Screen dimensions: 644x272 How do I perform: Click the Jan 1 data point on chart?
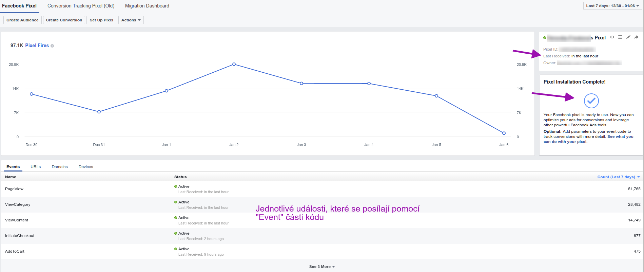coord(167,91)
